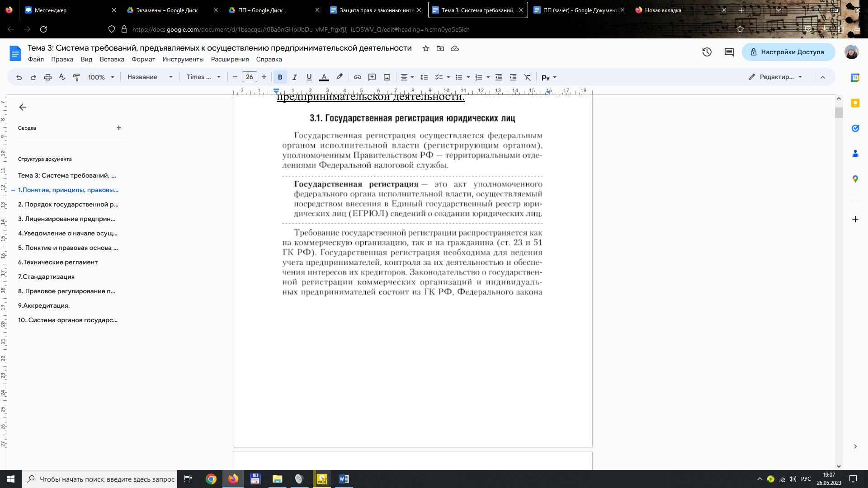
Task: Open the comment history icon
Action: 729,52
